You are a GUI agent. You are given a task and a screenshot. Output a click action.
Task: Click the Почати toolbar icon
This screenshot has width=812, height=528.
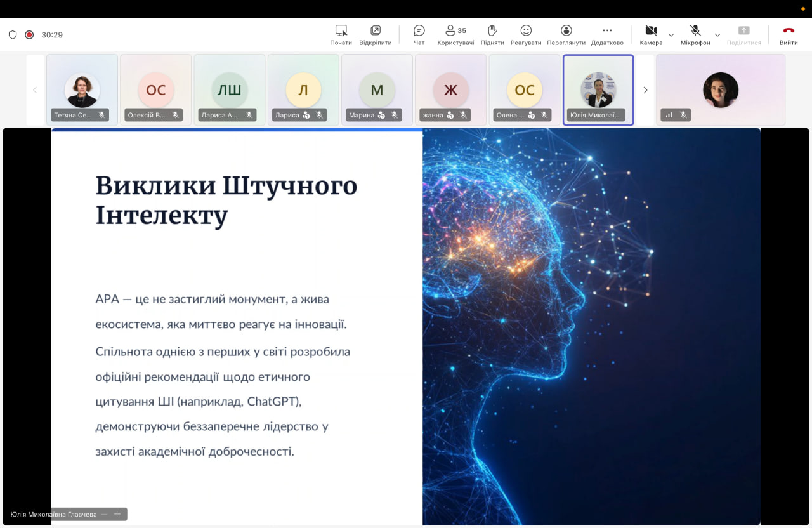pos(341,34)
